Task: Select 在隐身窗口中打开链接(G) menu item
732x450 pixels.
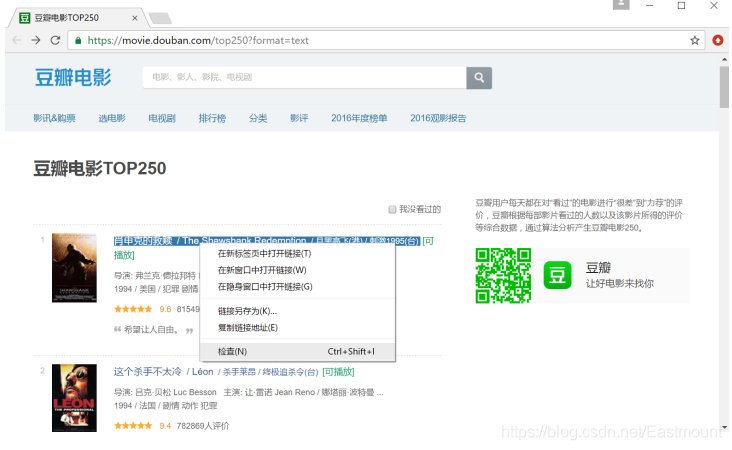Action: coord(297,287)
